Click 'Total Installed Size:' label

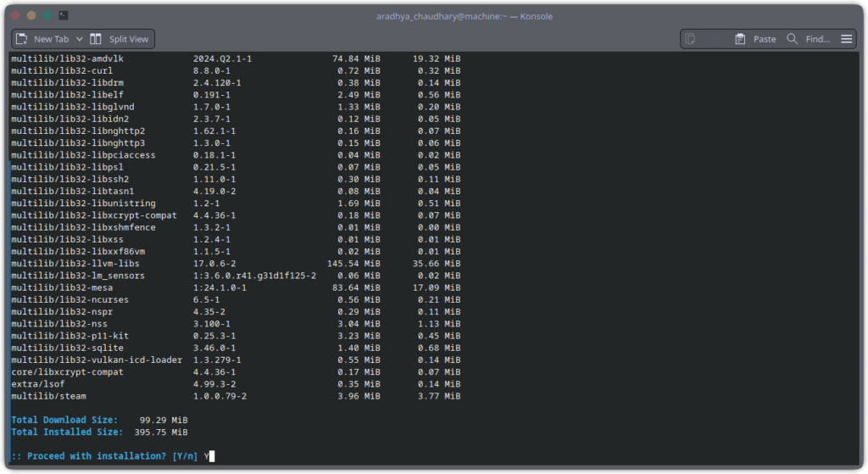[x=67, y=432]
